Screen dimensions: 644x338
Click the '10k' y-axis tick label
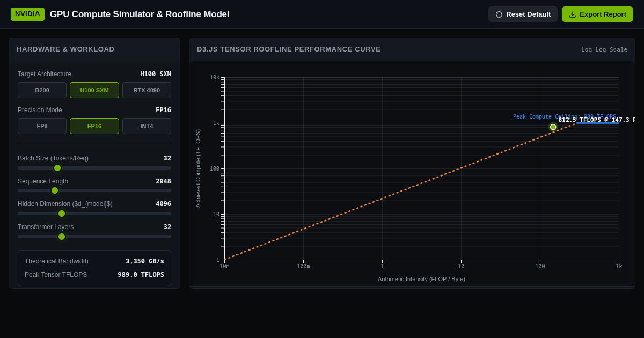tap(215, 78)
